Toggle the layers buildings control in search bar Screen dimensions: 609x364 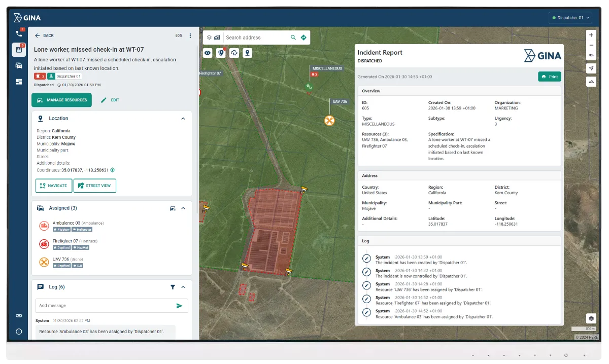coord(213,38)
